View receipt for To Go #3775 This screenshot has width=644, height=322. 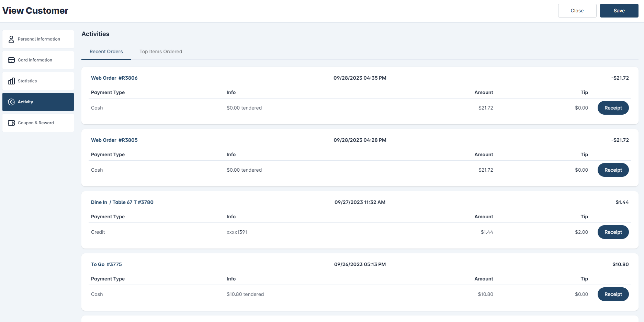613,294
